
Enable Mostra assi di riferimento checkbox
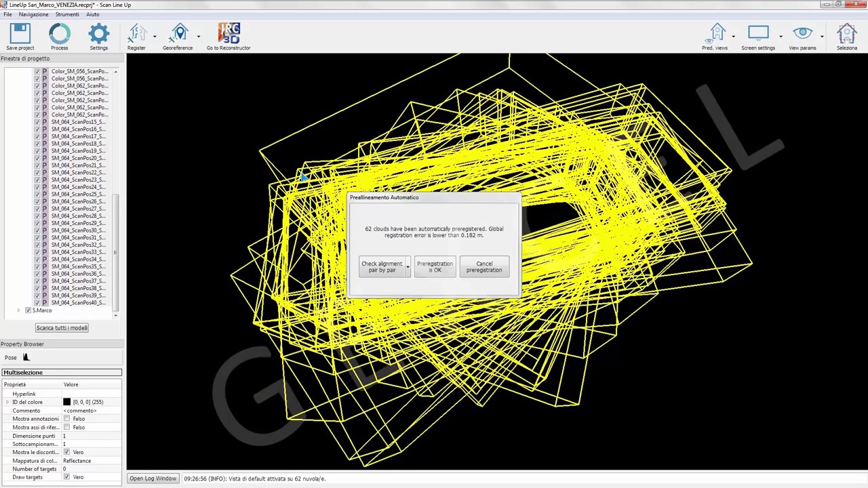pyautogui.click(x=66, y=427)
